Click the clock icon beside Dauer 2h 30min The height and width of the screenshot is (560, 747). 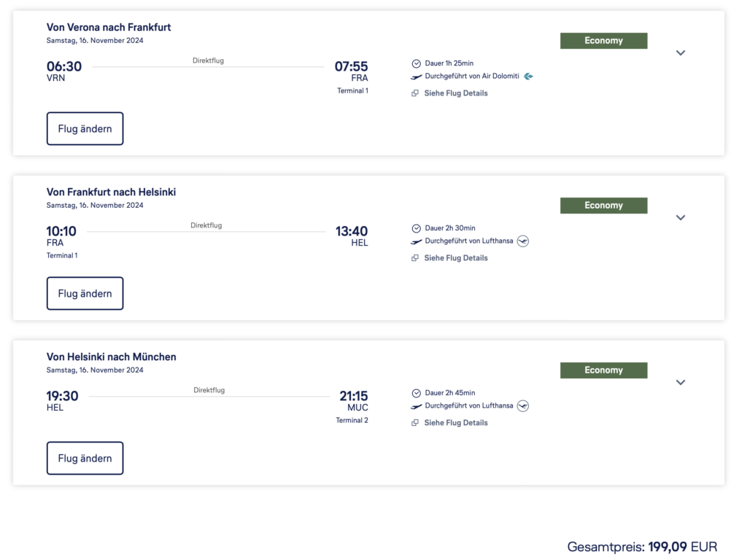tap(416, 228)
